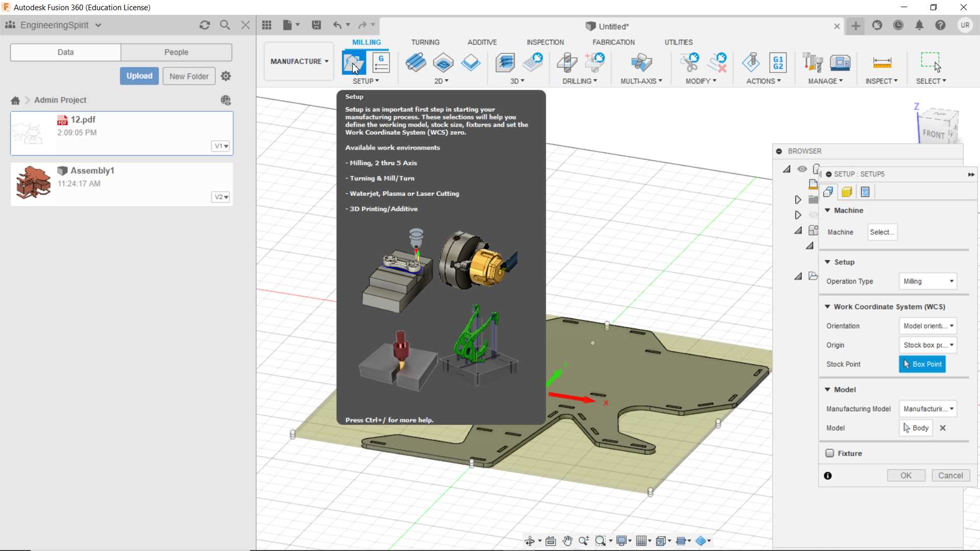Viewport: 980px width, 551px height.
Task: Click the refresh icon in data panel
Action: [205, 25]
